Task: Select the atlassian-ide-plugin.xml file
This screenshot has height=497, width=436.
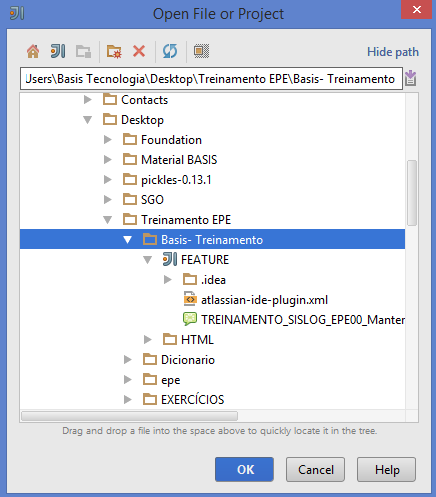Action: point(264,300)
